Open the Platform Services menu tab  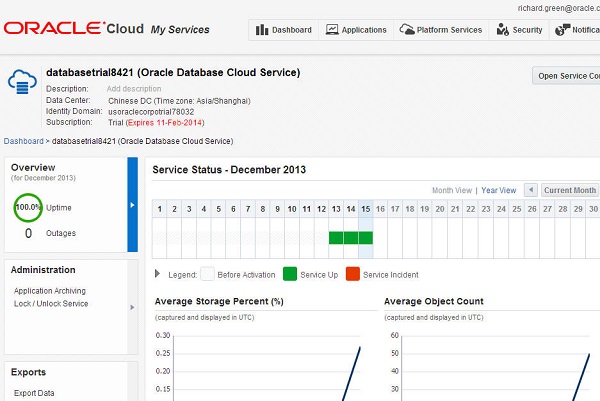[441, 30]
